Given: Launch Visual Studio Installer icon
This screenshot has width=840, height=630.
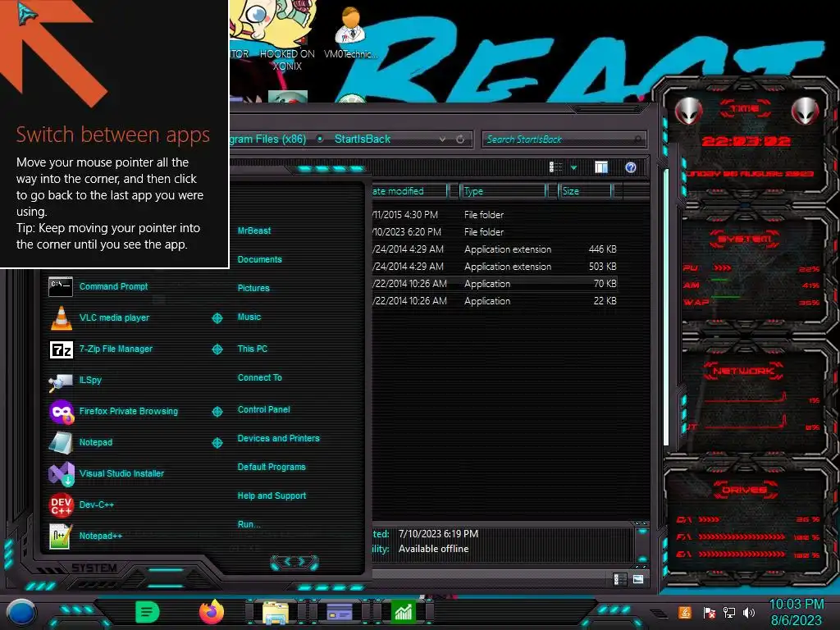Looking at the screenshot, I should pos(61,473).
